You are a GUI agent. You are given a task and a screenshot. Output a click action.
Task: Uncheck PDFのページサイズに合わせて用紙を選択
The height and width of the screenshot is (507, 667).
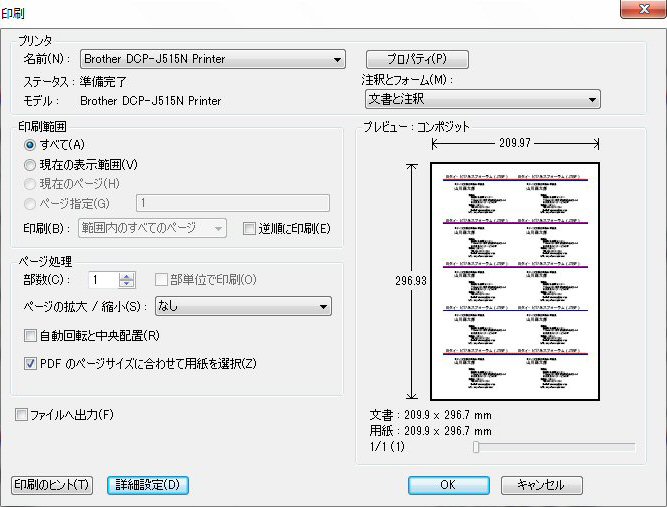click(x=29, y=364)
